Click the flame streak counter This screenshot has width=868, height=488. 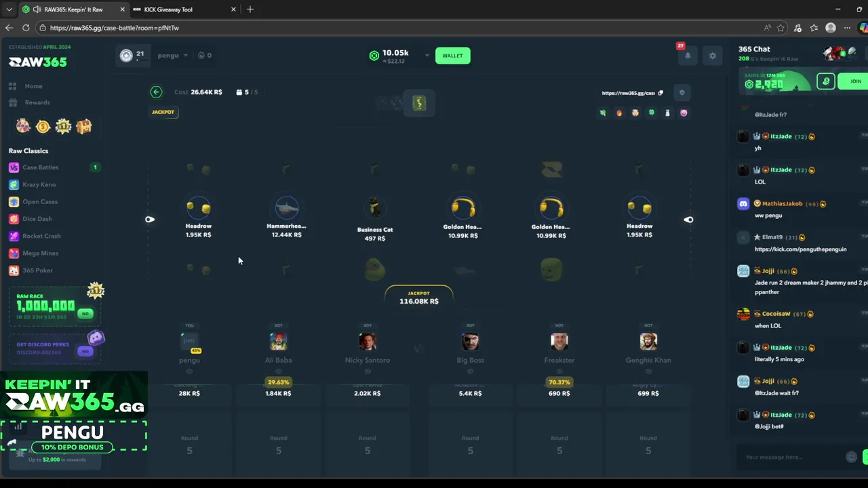[205, 56]
